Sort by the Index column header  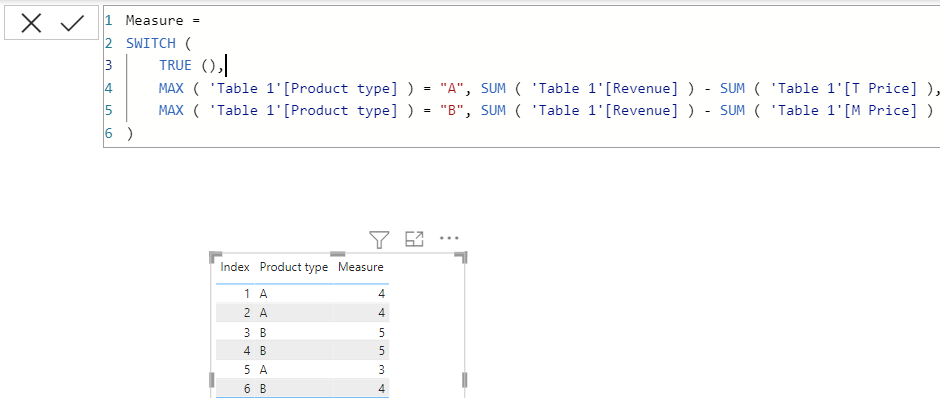pyautogui.click(x=235, y=267)
